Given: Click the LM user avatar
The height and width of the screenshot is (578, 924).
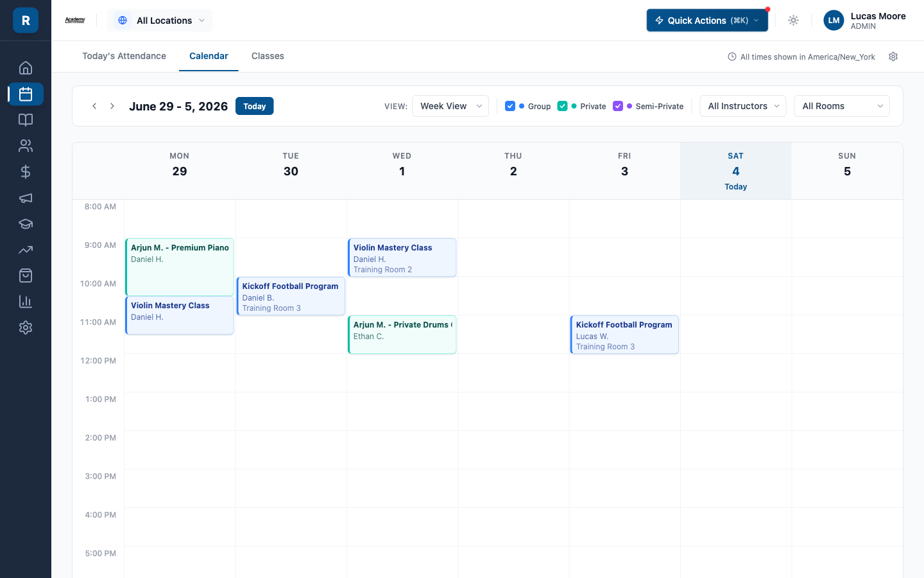Looking at the screenshot, I should pyautogui.click(x=834, y=21).
